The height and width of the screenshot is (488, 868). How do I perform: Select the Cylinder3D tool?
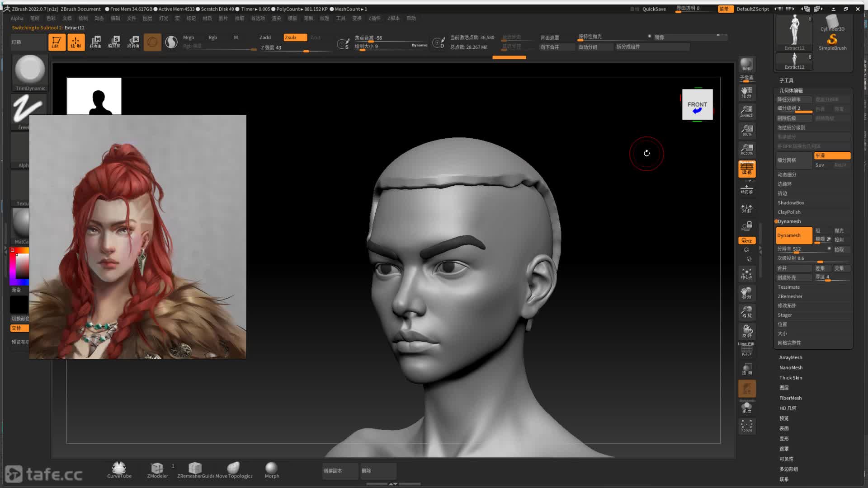[832, 23]
